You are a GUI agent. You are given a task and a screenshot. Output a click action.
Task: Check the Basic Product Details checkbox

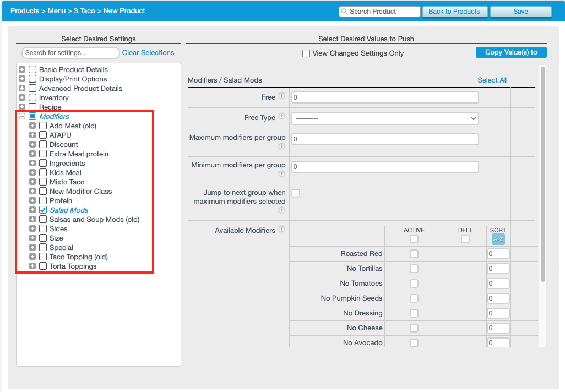(32, 69)
